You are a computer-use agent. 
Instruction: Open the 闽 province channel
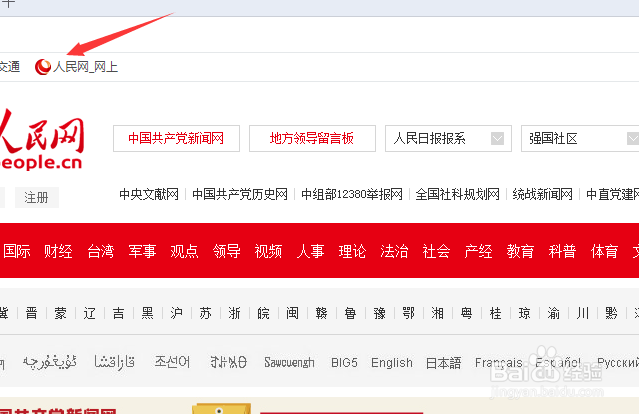[x=292, y=313]
